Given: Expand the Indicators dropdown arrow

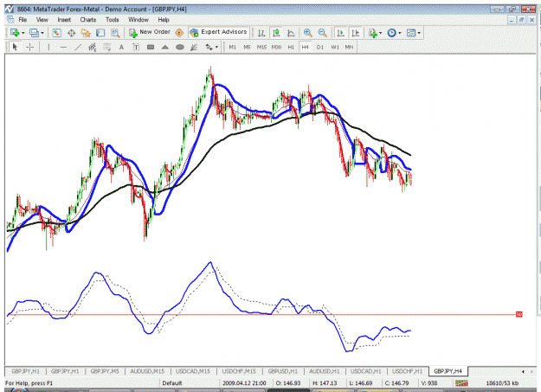Looking at the screenshot, I should [381, 33].
